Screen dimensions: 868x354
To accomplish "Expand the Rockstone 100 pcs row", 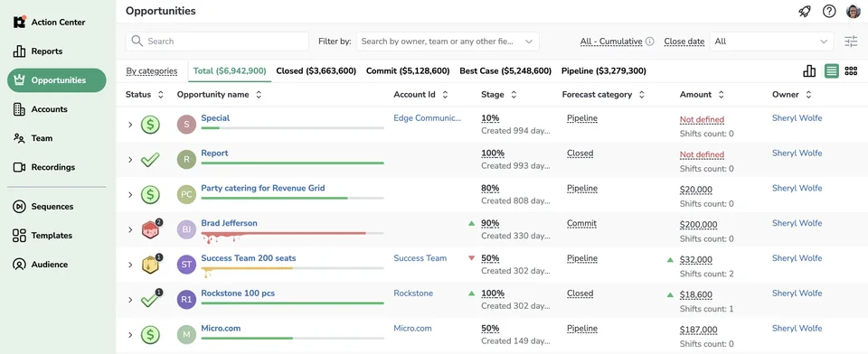I will coord(130,300).
